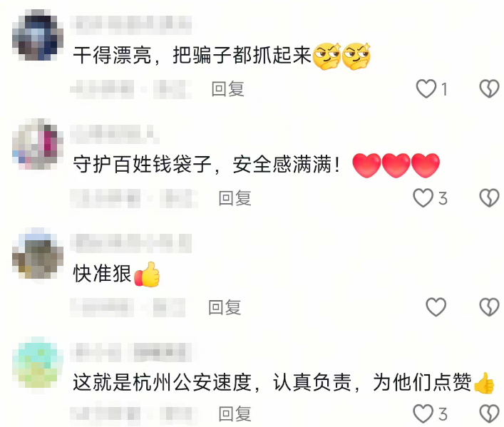This screenshot has width=504, height=427.
Task: Dislike the "守护百姓钱袋子" comment
Action: click(489, 197)
